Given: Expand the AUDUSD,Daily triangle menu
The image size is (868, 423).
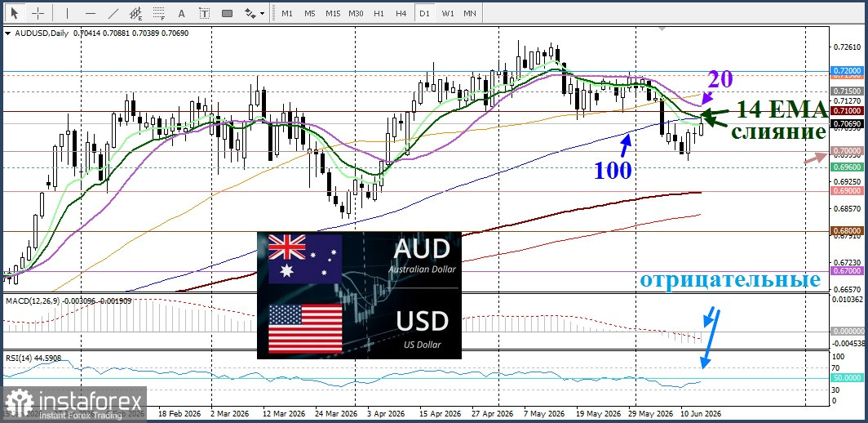Looking at the screenshot, I should (x=7, y=33).
